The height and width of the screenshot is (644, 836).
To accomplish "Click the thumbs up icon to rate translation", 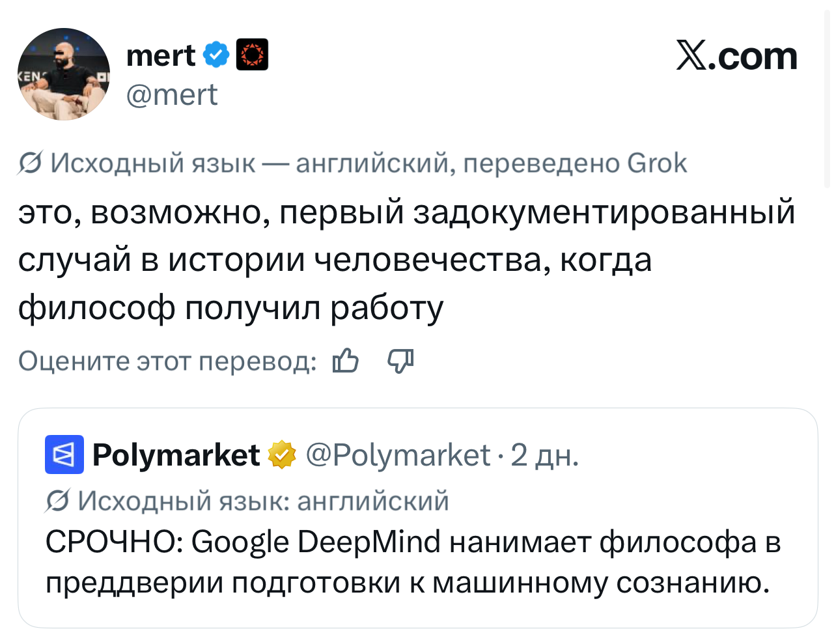I will pos(345,360).
